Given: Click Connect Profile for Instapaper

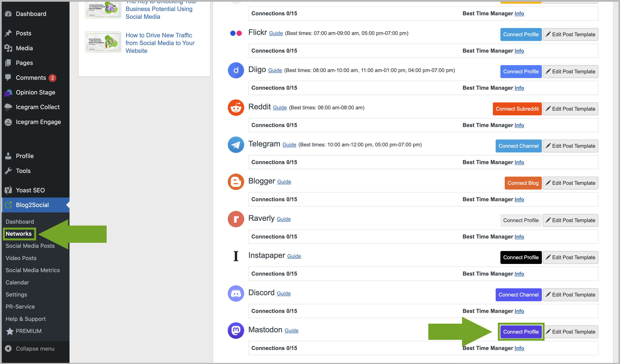Looking at the screenshot, I should [x=521, y=257].
